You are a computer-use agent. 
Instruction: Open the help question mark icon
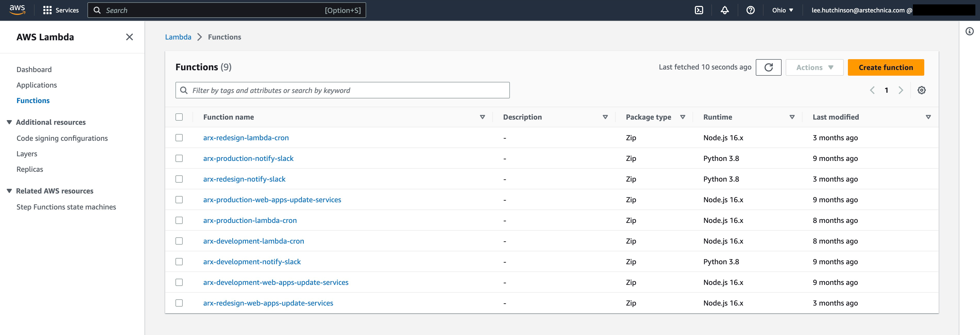(x=750, y=10)
